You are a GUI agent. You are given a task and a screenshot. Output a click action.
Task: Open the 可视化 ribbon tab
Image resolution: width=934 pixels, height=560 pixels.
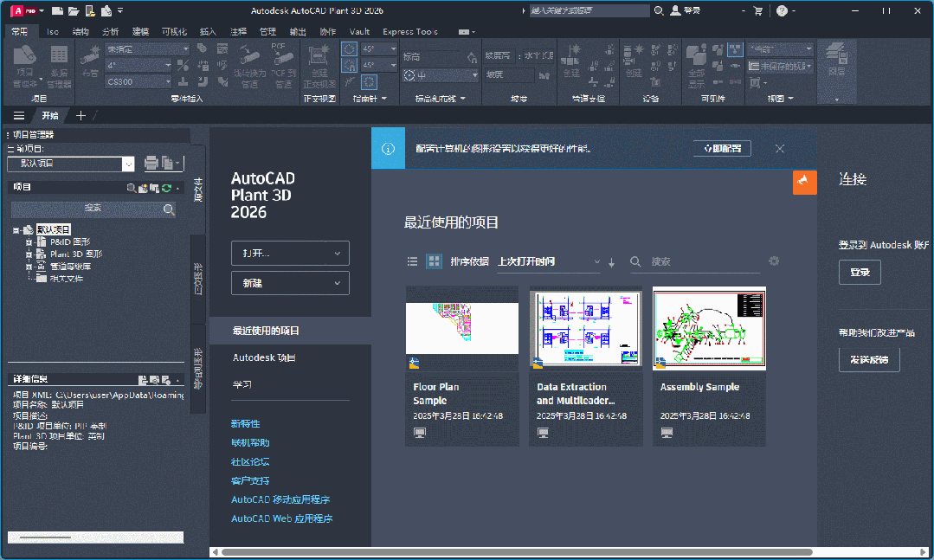(x=174, y=31)
